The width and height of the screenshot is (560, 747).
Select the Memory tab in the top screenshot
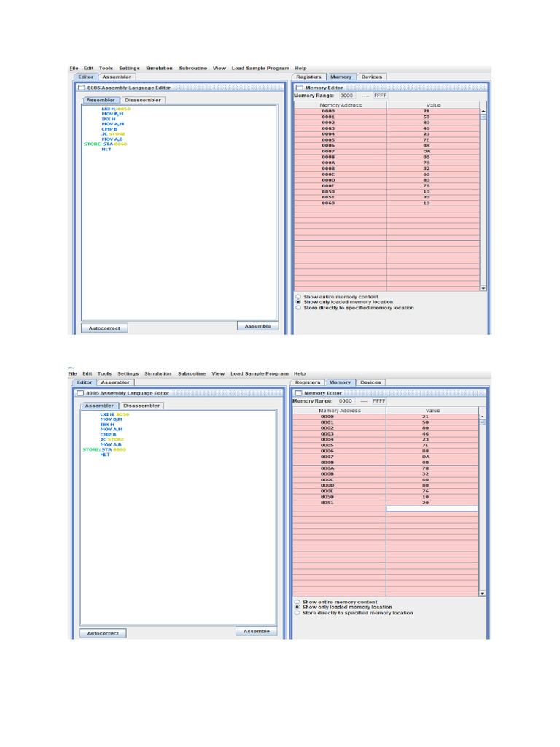pyautogui.click(x=341, y=77)
